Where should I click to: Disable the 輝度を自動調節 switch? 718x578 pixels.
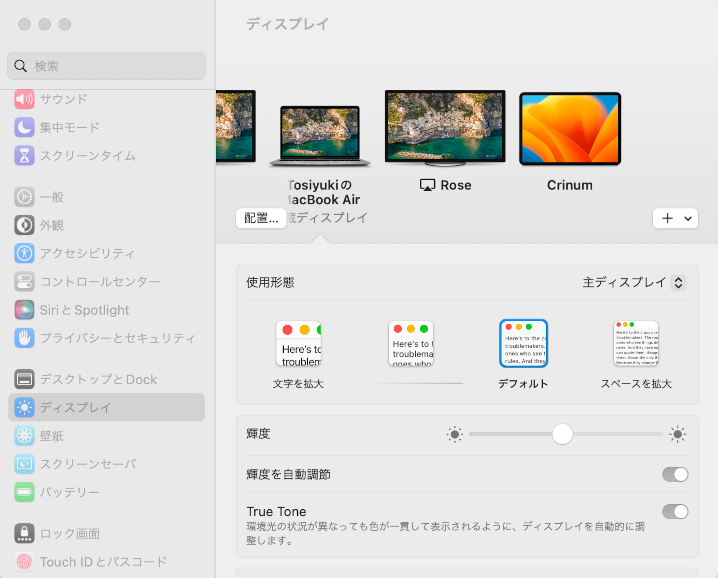point(675,474)
